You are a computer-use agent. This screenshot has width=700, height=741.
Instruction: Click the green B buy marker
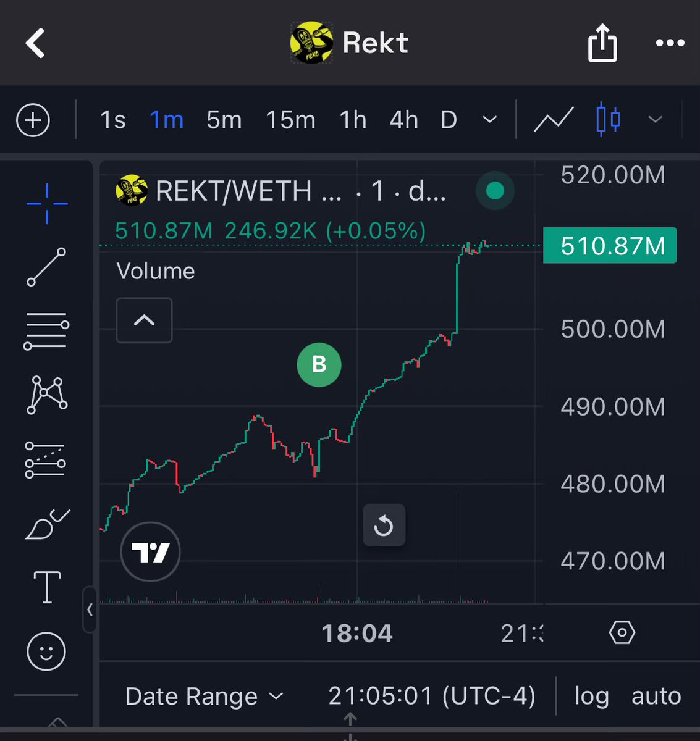coord(319,365)
